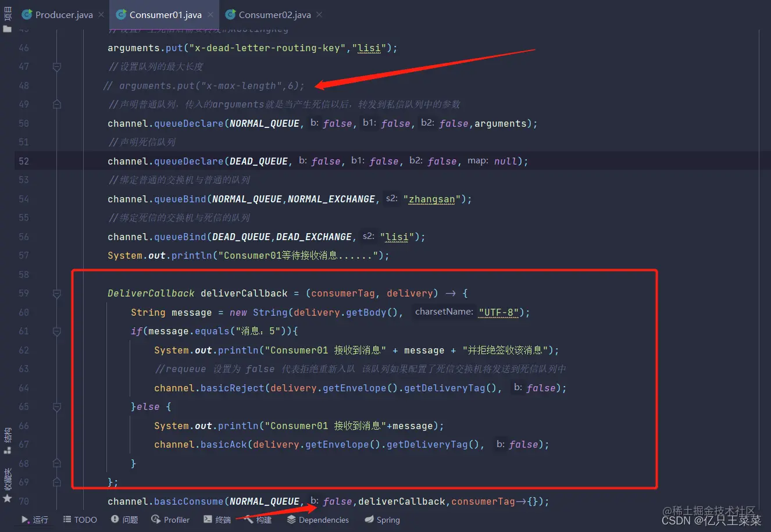Click line number 46 in the gutter

[x=24, y=48]
